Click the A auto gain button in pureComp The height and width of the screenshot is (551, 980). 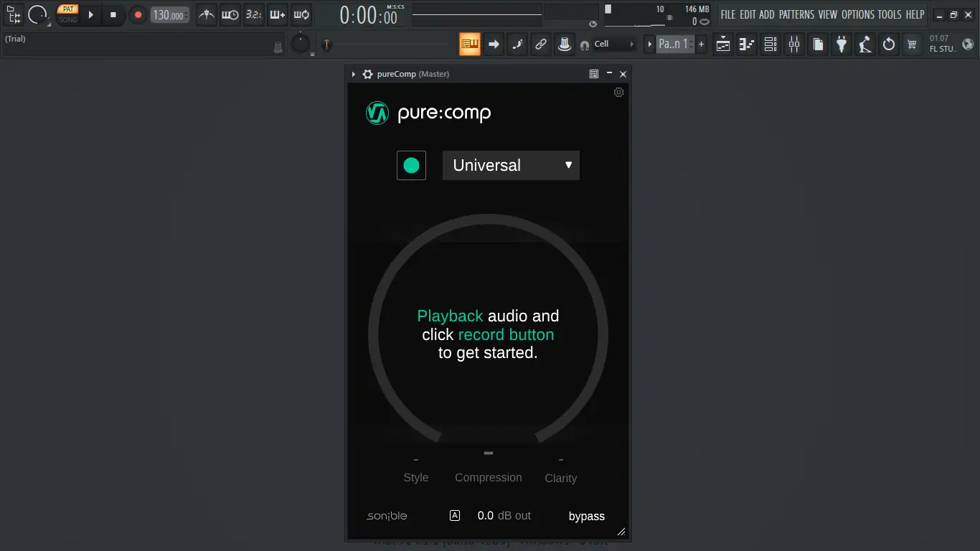455,515
